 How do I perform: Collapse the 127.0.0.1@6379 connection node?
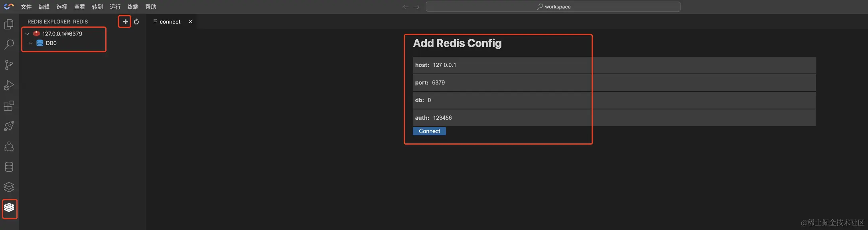[x=27, y=34]
